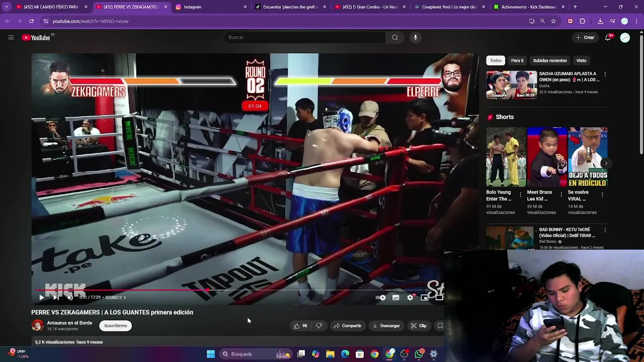
Task: Dislike the video
Action: (x=319, y=326)
